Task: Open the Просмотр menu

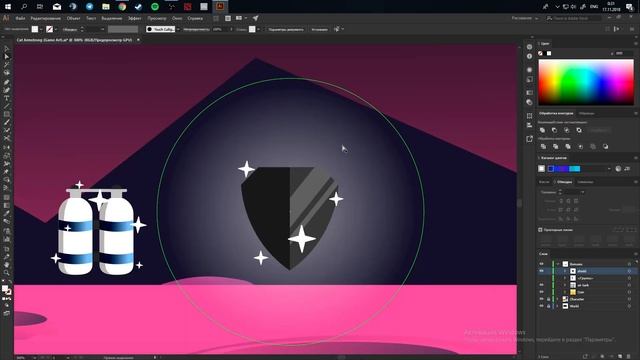Action: (157, 18)
